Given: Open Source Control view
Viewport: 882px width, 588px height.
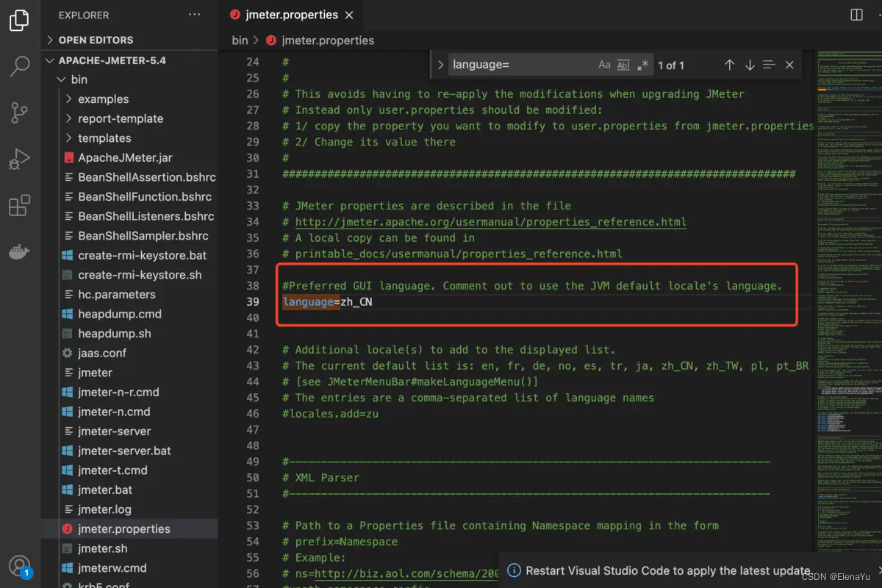Looking at the screenshot, I should click(20, 112).
